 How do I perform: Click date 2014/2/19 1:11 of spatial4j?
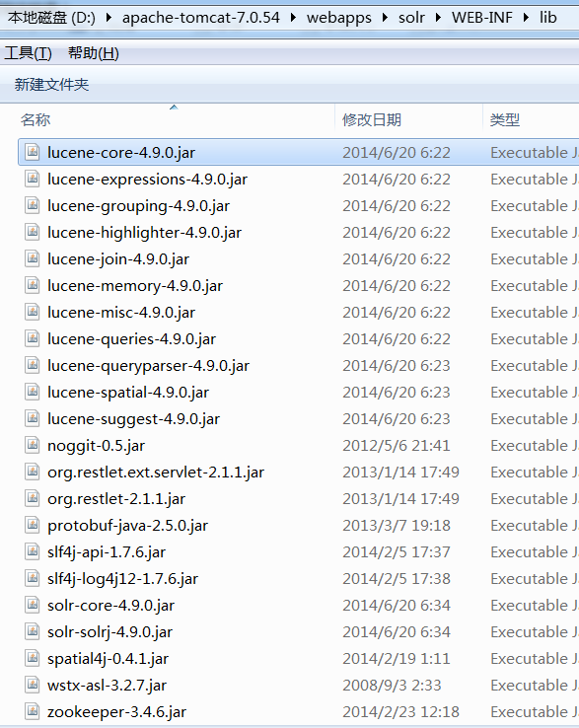click(397, 658)
